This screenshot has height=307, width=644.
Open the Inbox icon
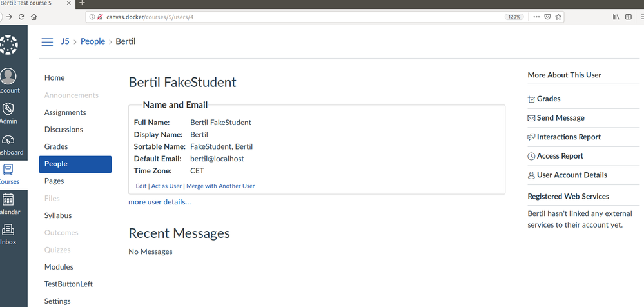(x=8, y=230)
